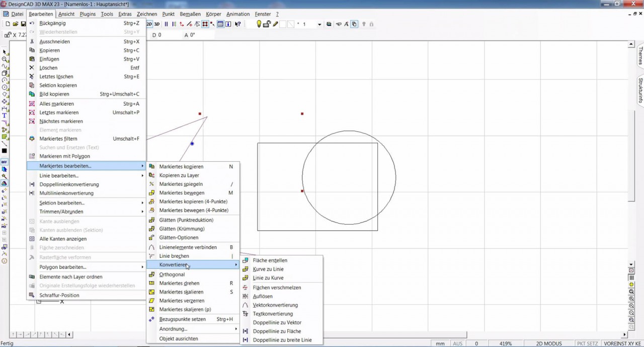Select Fläche erstellen in the submenu
The image size is (644, 347).
coord(271,260)
